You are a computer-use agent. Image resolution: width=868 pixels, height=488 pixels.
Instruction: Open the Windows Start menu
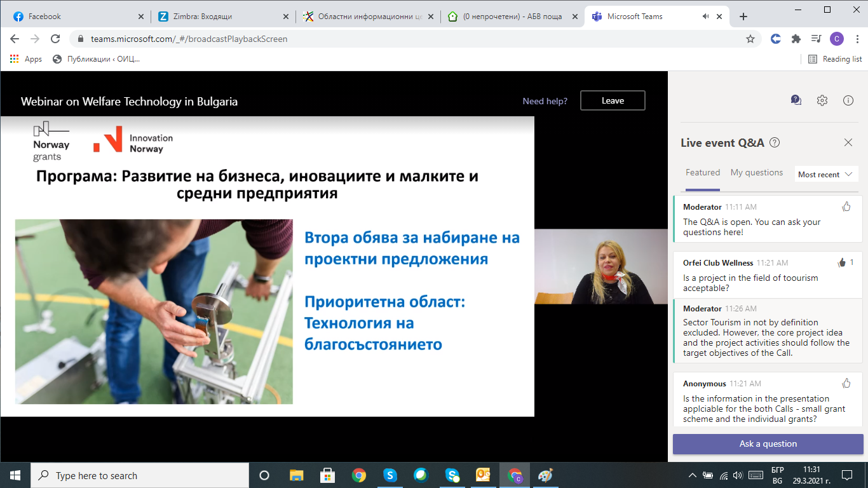point(15,475)
